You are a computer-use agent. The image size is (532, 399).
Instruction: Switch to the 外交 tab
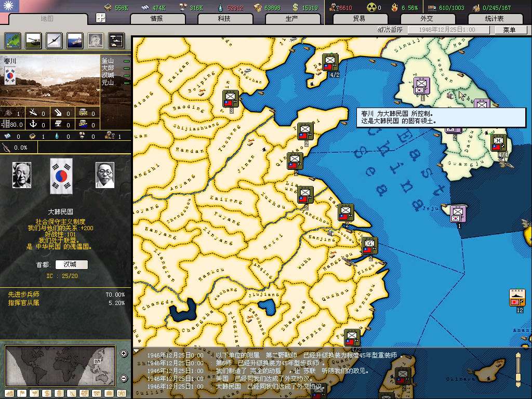pos(426,19)
